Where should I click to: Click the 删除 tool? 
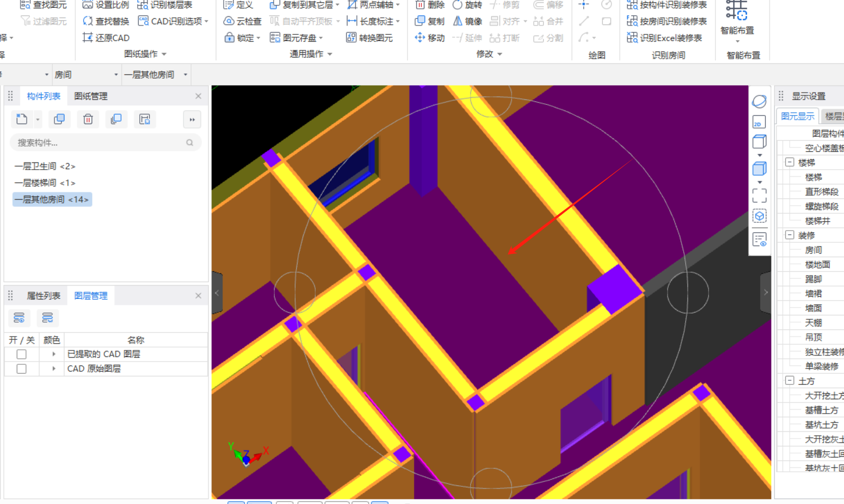tap(429, 5)
